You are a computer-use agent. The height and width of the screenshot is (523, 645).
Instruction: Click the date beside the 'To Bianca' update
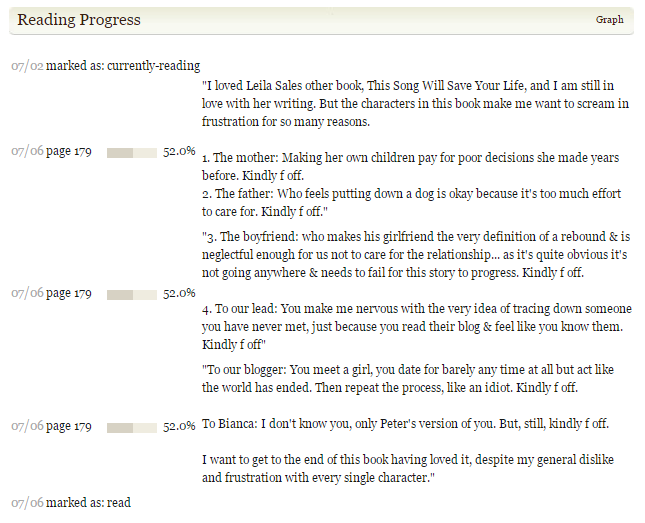coord(27,426)
